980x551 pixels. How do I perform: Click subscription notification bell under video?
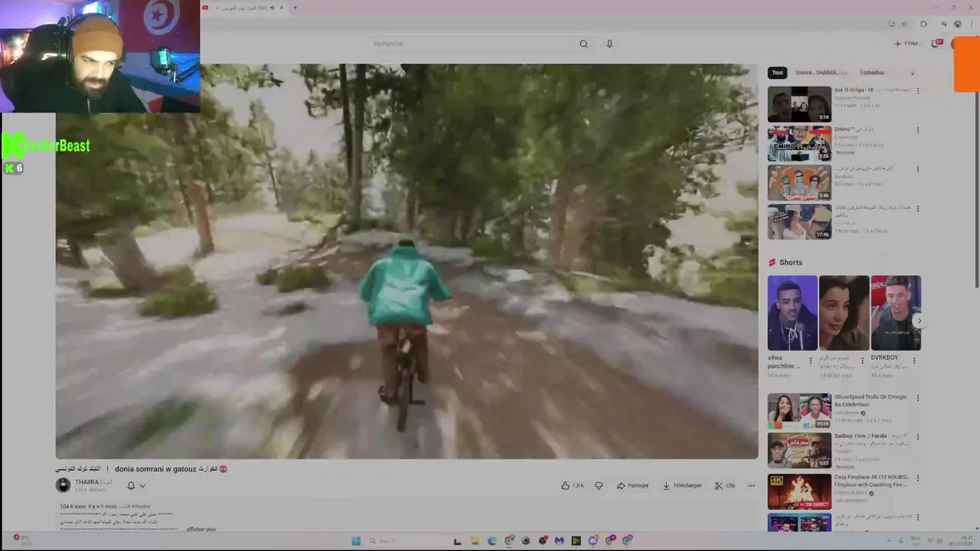click(131, 485)
